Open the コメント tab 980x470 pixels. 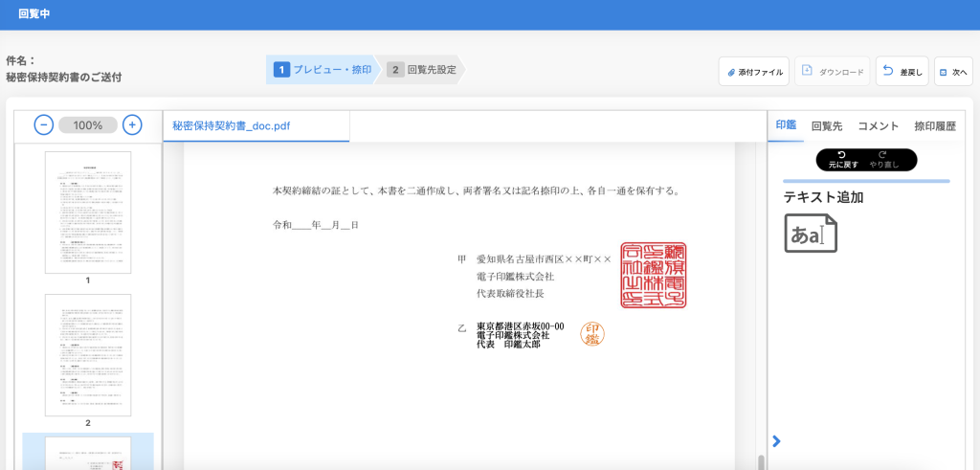coord(879,125)
